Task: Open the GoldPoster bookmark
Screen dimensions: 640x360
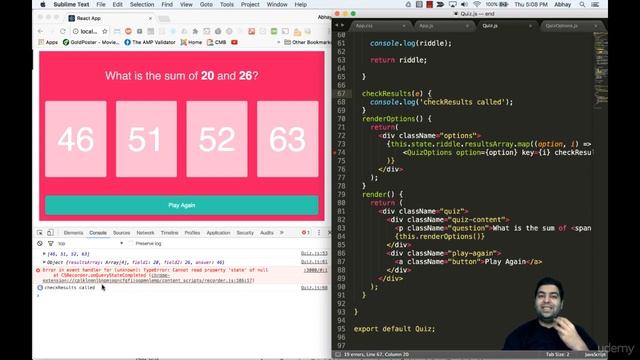Action: (x=91, y=42)
